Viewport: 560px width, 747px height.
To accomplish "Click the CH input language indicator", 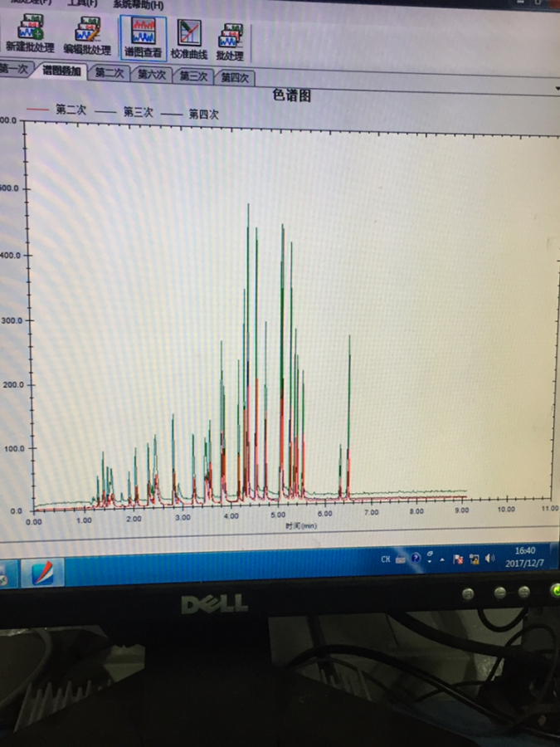I will tap(385, 559).
